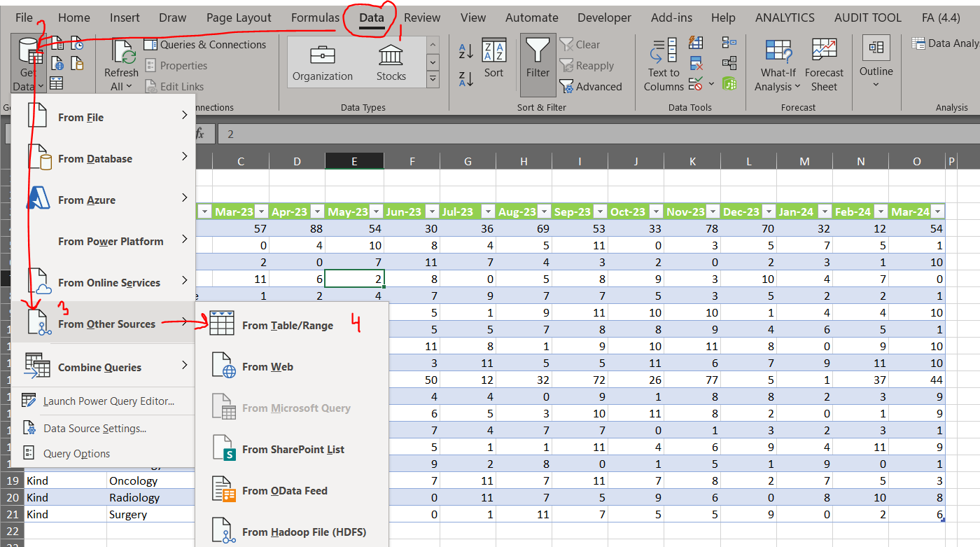
Task: Switch to the Page Layout tab
Action: pos(239,18)
